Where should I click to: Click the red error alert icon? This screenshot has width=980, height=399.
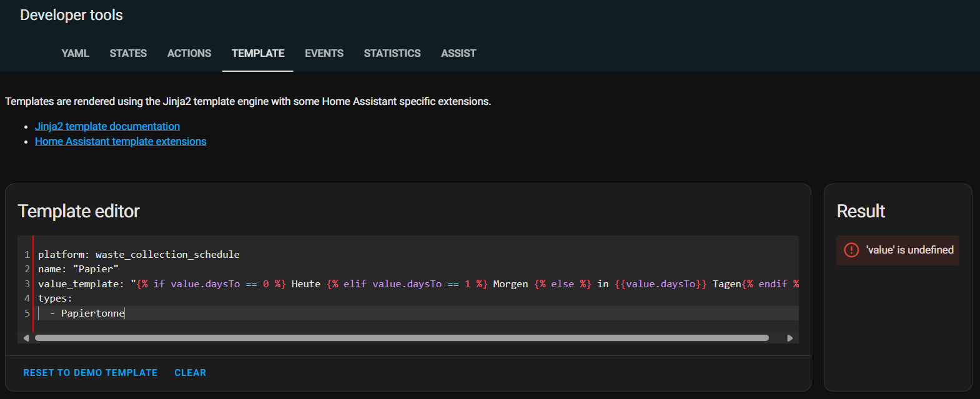click(851, 250)
